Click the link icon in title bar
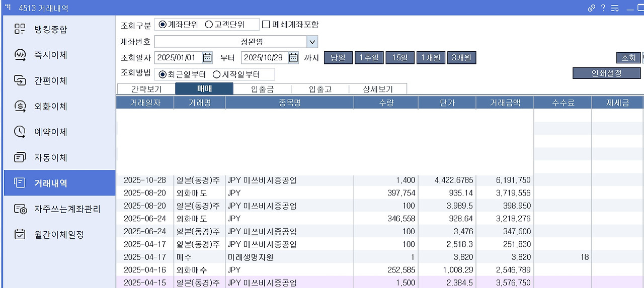 (592, 8)
